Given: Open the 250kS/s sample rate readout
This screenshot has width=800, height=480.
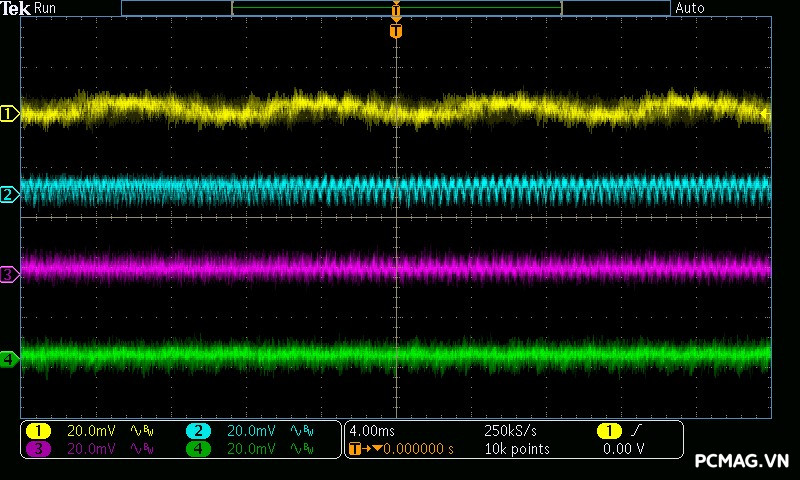Looking at the screenshot, I should pyautogui.click(x=510, y=431).
